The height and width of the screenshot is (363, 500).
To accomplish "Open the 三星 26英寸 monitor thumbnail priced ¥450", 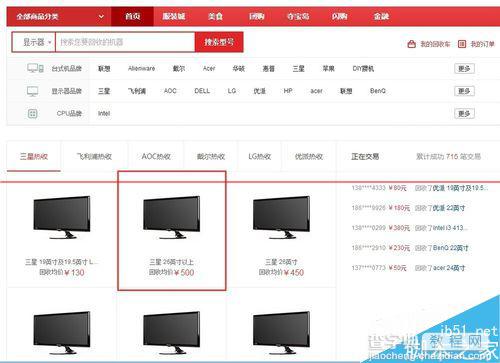I will 281,217.
